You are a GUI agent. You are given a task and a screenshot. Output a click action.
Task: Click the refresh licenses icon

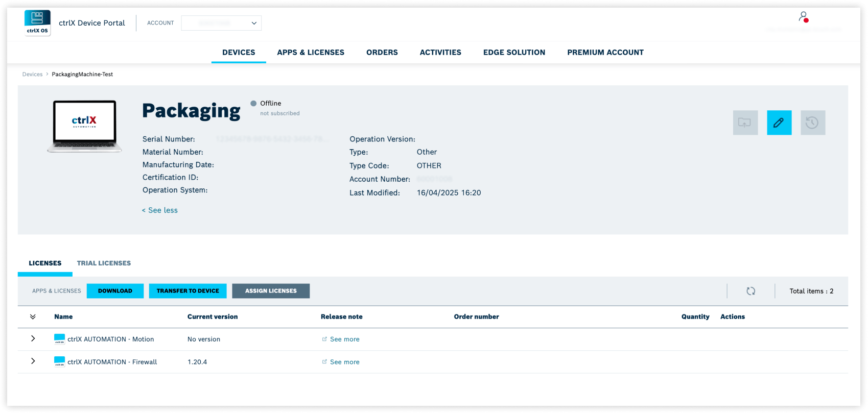tap(751, 291)
